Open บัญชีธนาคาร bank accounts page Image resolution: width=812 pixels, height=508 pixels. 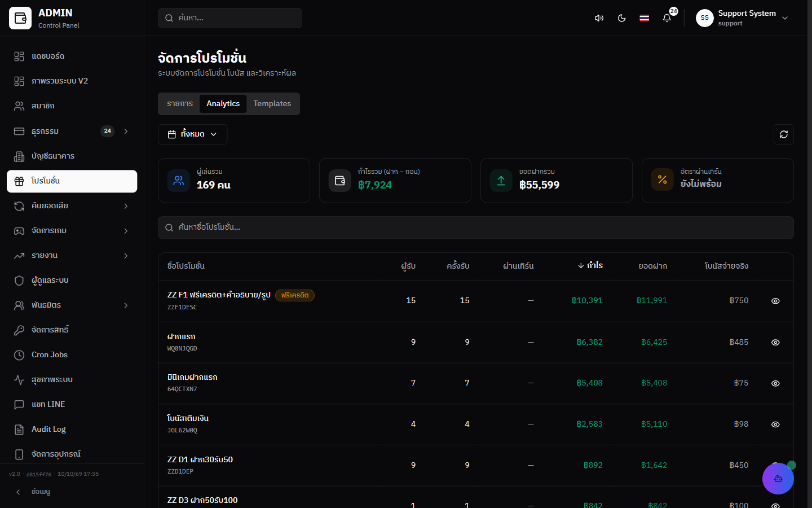[72, 156]
